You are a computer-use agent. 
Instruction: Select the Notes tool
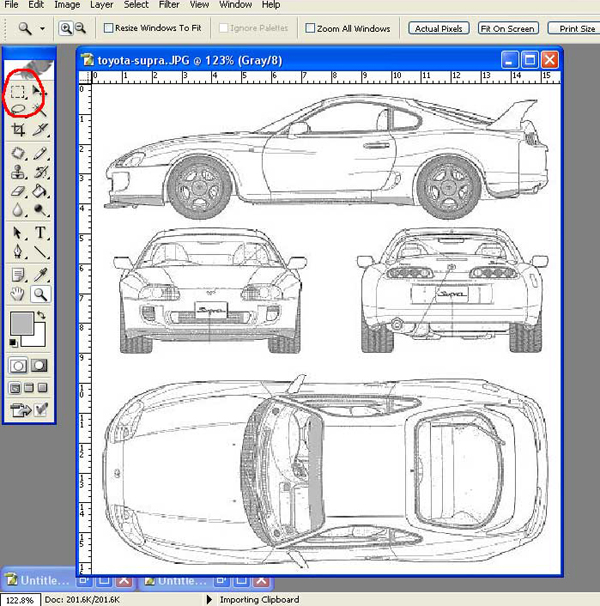tap(18, 275)
